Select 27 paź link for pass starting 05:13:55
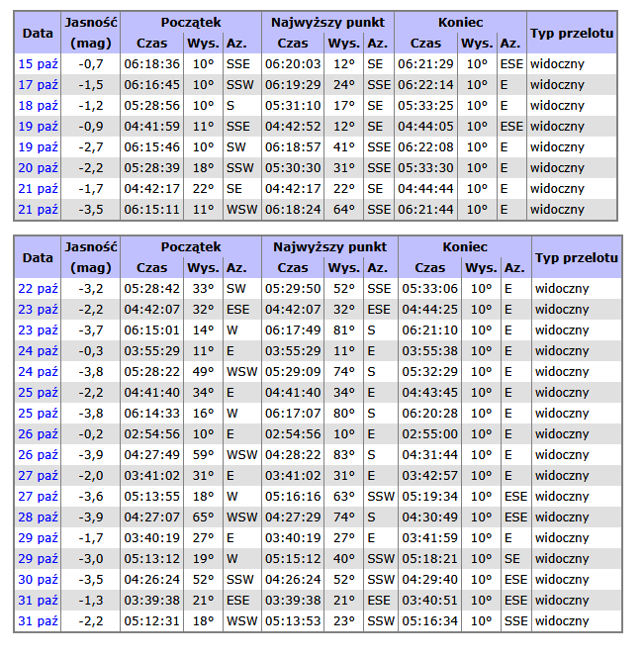 [x=38, y=496]
